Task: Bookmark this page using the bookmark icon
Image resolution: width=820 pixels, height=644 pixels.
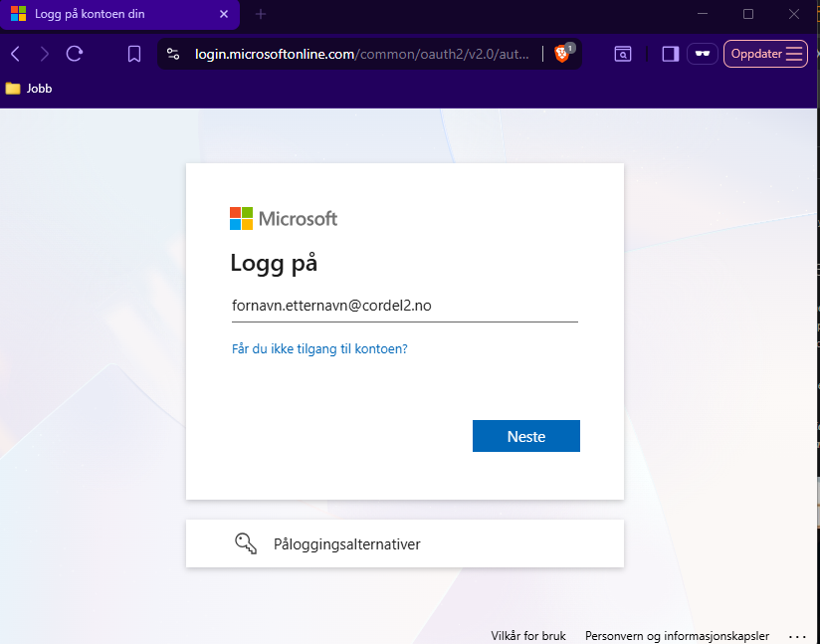Action: 134,54
